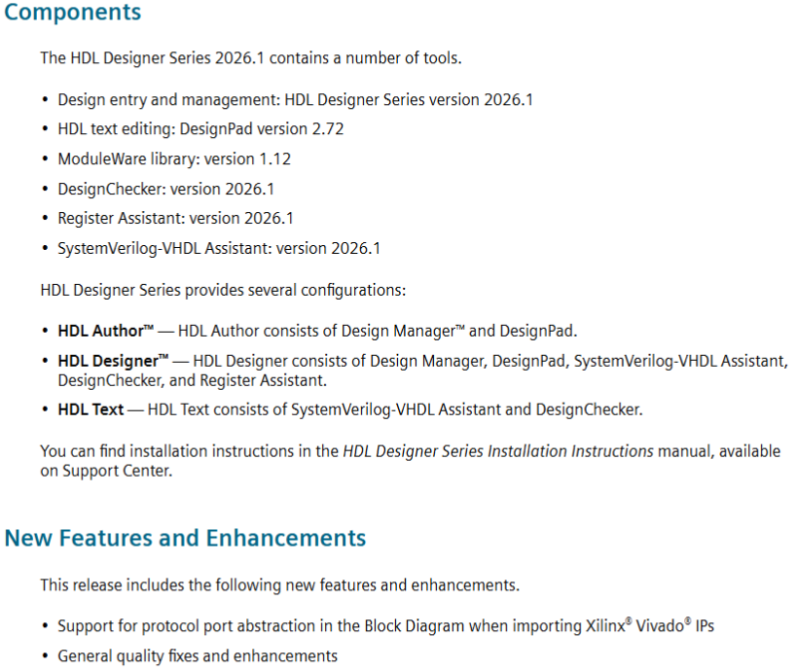
Task: Click the bold HDL Designer™ term
Action: [107, 361]
